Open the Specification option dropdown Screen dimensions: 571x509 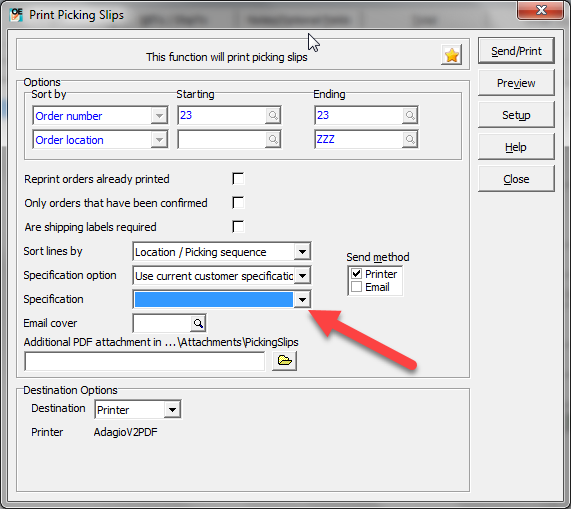(x=302, y=276)
